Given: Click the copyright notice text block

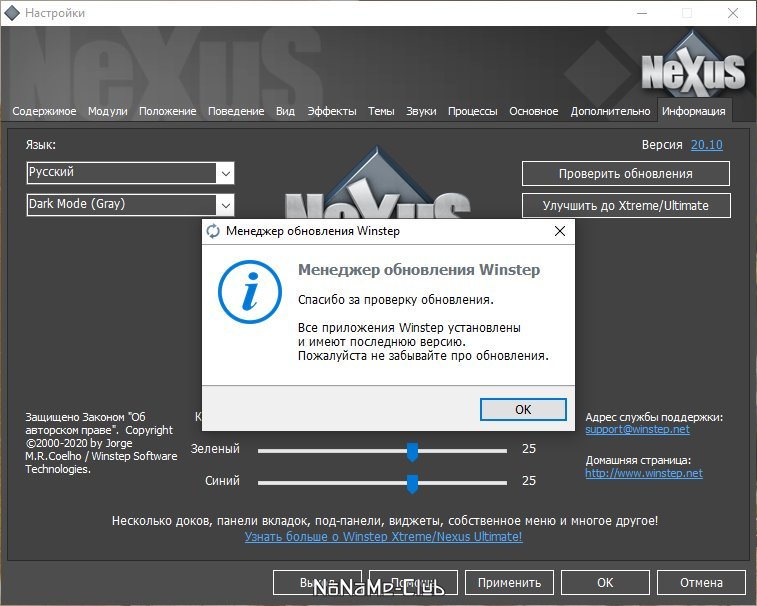Looking at the screenshot, I should coord(101,443).
